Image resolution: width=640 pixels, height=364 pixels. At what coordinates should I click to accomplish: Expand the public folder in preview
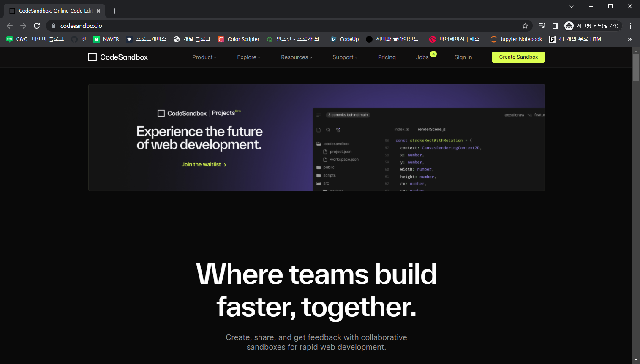(x=325, y=168)
